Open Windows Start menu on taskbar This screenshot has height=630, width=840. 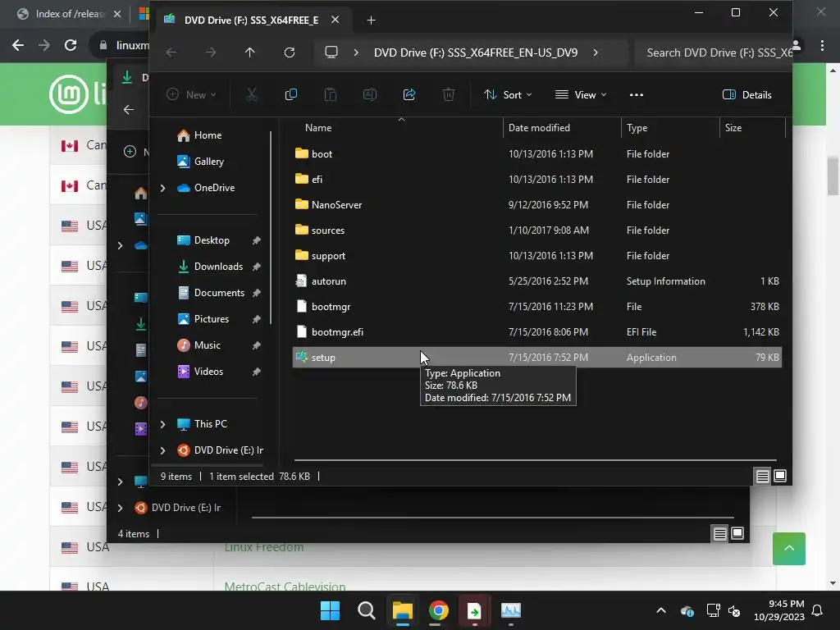click(330, 610)
